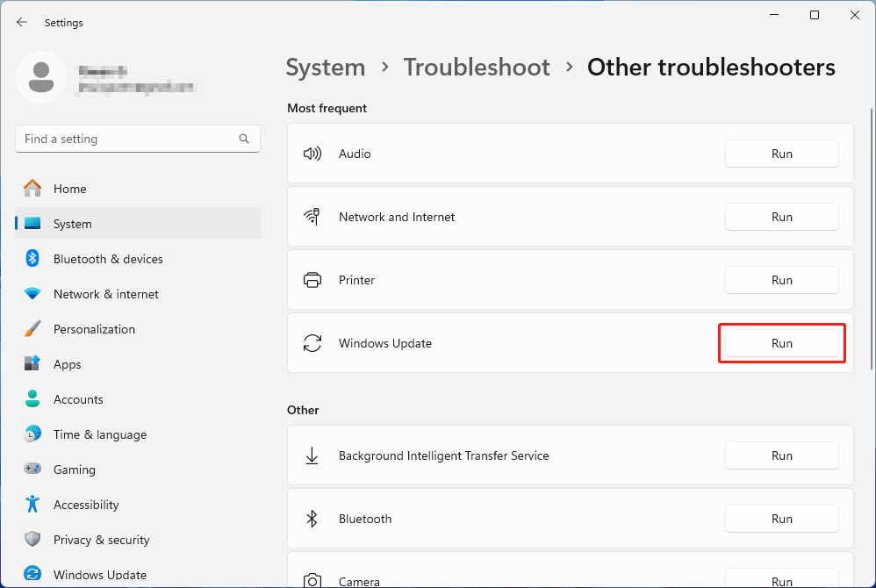
Task: Click the back arrow at top left
Action: point(22,22)
